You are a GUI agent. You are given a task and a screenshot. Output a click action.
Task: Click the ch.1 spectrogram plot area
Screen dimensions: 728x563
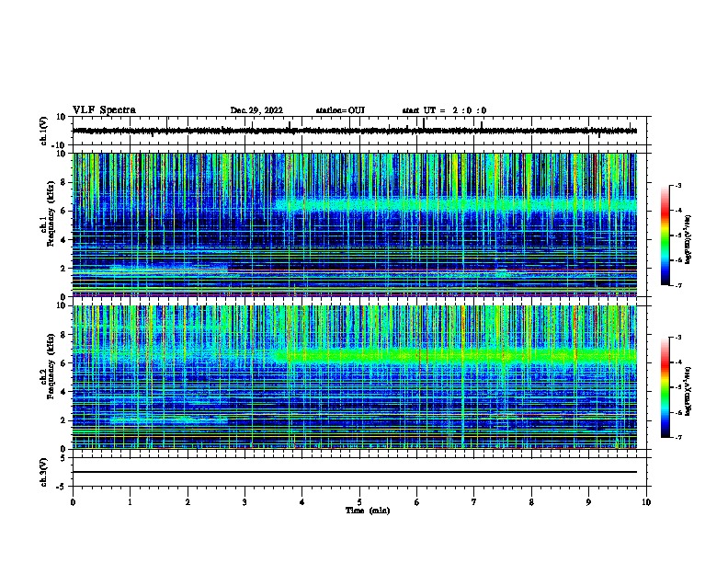pyautogui.click(x=354, y=224)
